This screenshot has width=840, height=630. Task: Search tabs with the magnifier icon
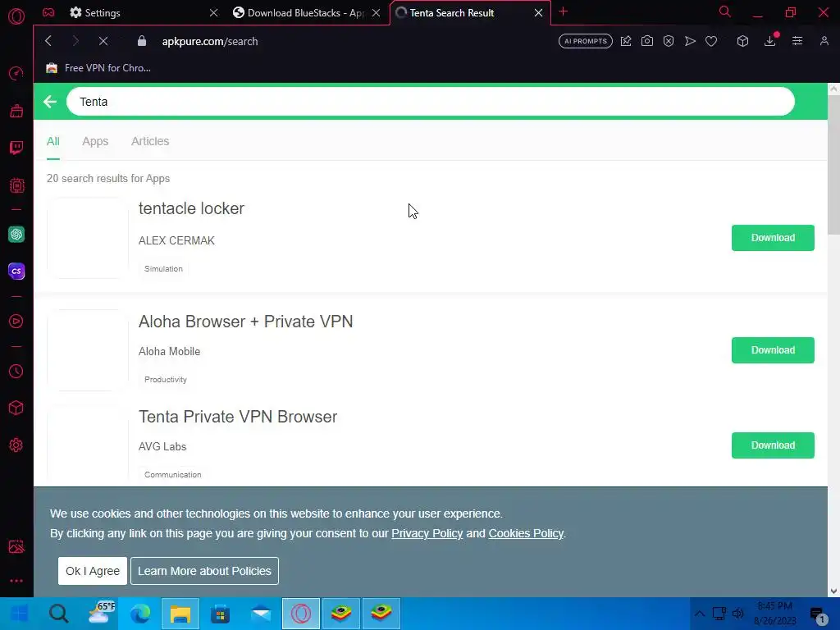pyautogui.click(x=725, y=11)
